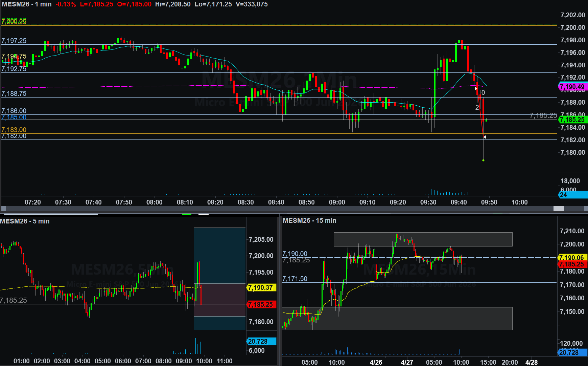Click the upper gray zone rectangle on 15 min chart
Image resolution: width=588 pixels, height=366 pixels.
[x=423, y=239]
